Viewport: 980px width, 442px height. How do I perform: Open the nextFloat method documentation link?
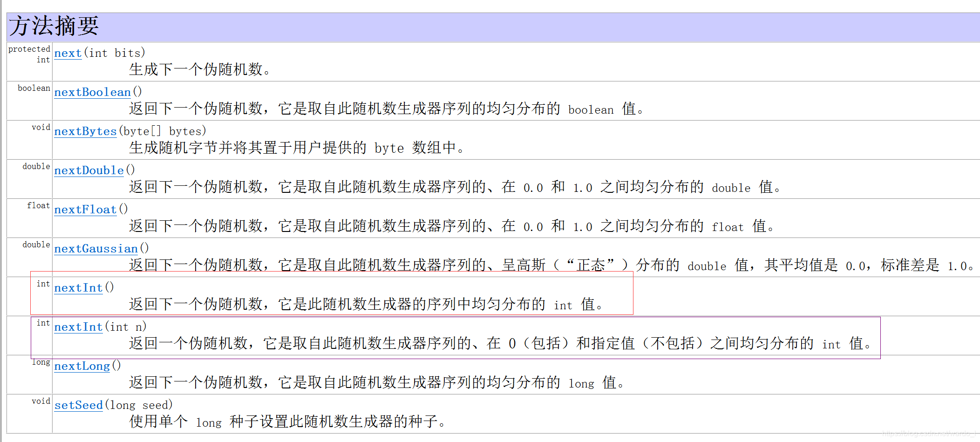coord(85,209)
